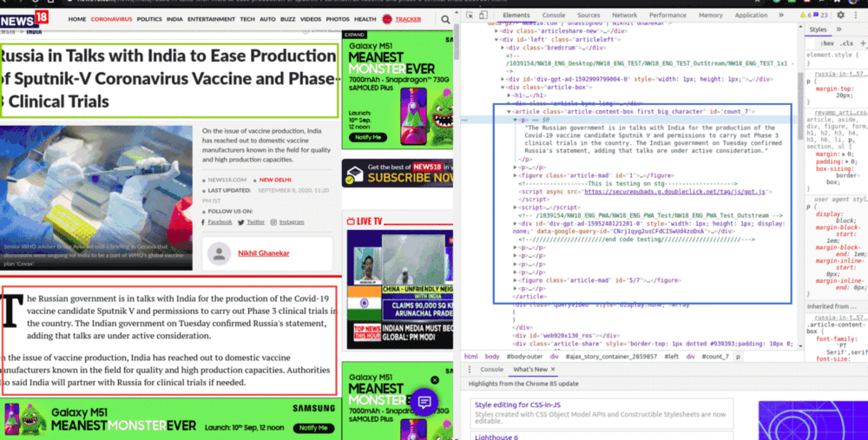Select Console tab in bottom drawer
This screenshot has height=440, width=868.
coord(491,370)
